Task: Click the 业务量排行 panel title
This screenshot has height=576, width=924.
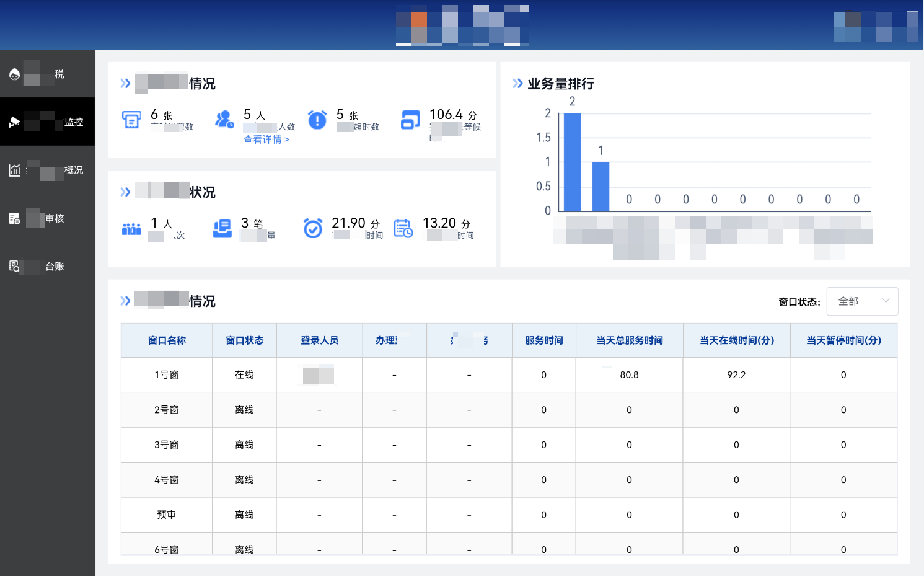Action: [561, 84]
